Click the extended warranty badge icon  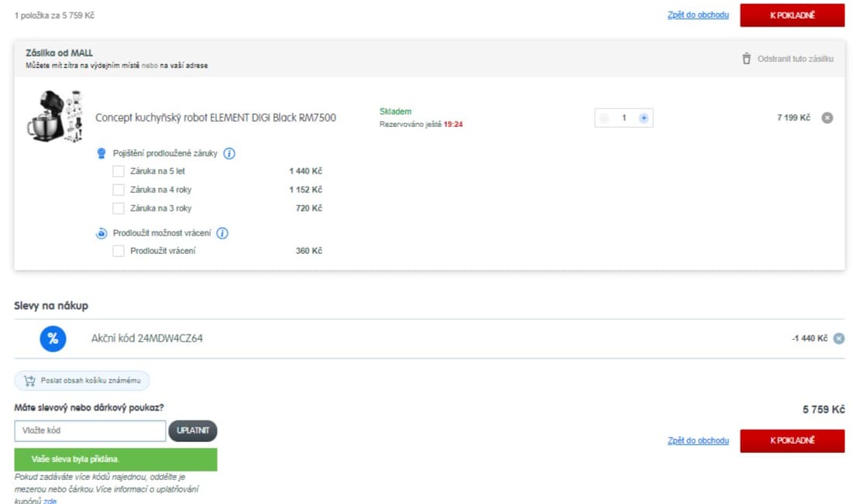(101, 153)
